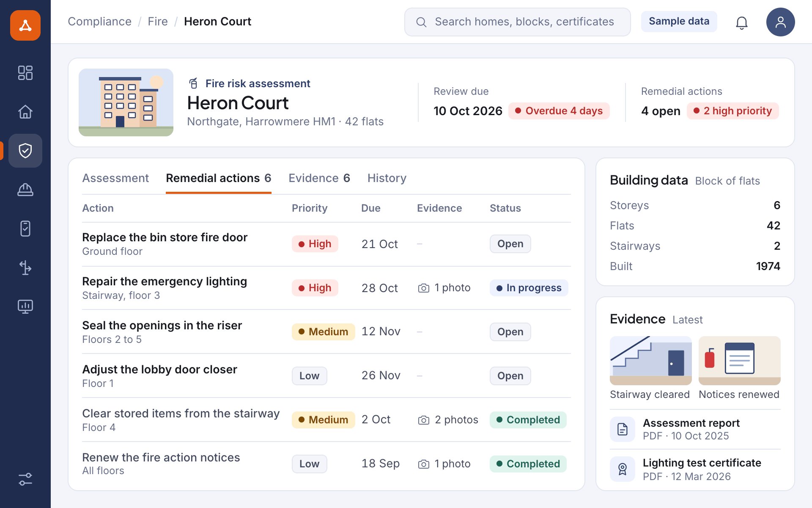Viewport: 812px width, 508px height.
Task: Open the settings sliders icon in sidebar
Action: tap(25, 479)
